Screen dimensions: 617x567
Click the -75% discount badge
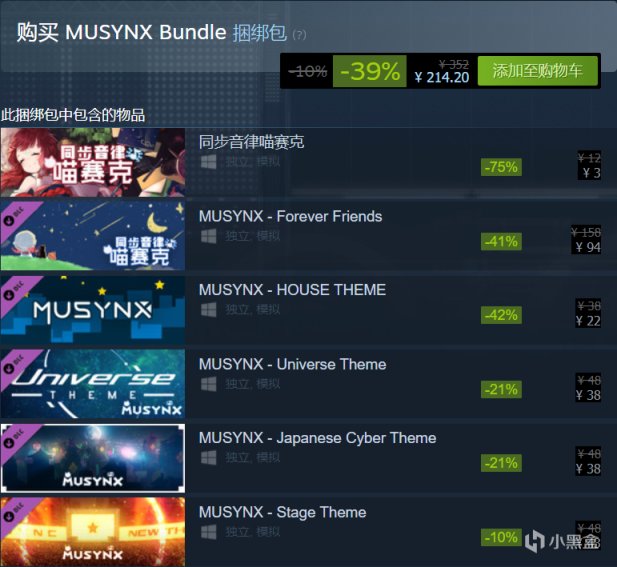point(501,167)
